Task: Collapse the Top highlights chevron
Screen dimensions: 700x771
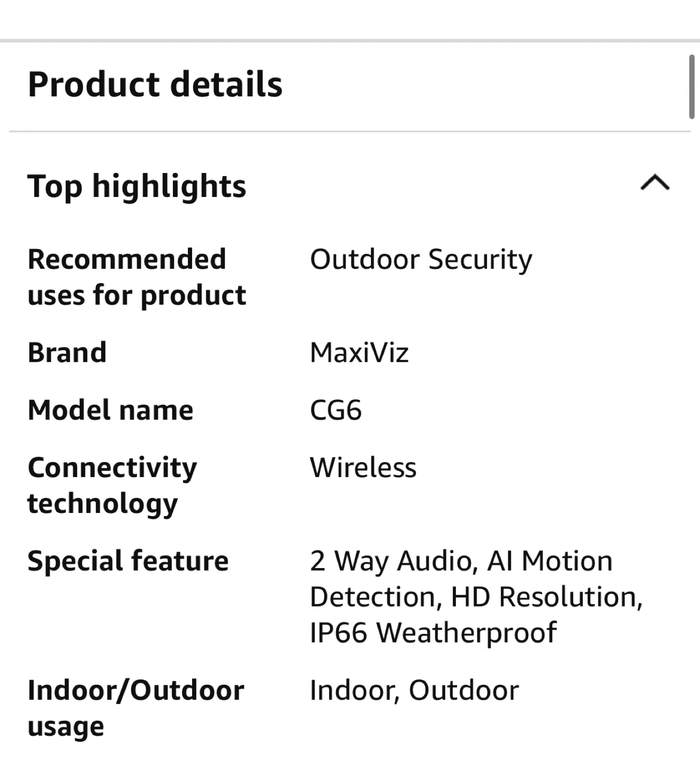Action: 655,183
